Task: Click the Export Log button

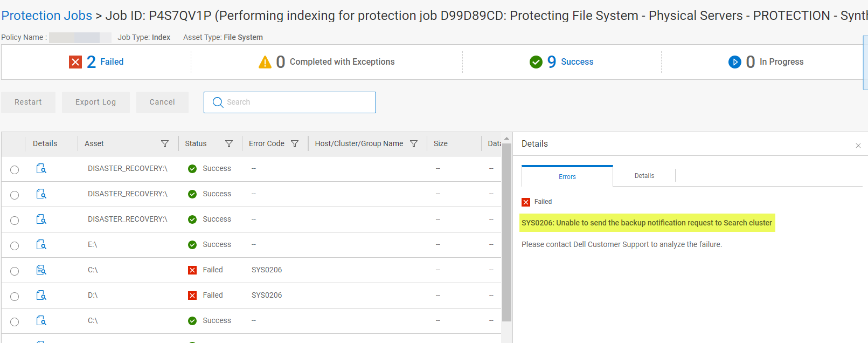Action: click(x=95, y=102)
